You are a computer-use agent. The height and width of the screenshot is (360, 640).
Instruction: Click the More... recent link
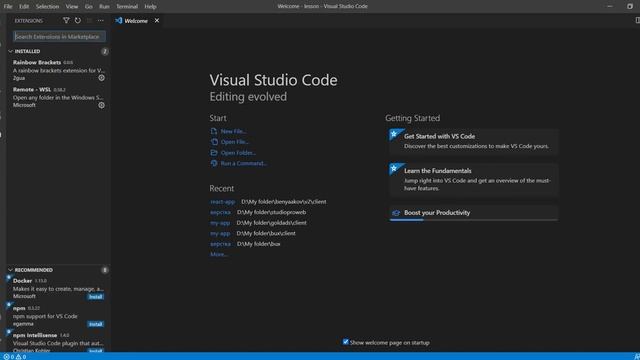pos(219,254)
